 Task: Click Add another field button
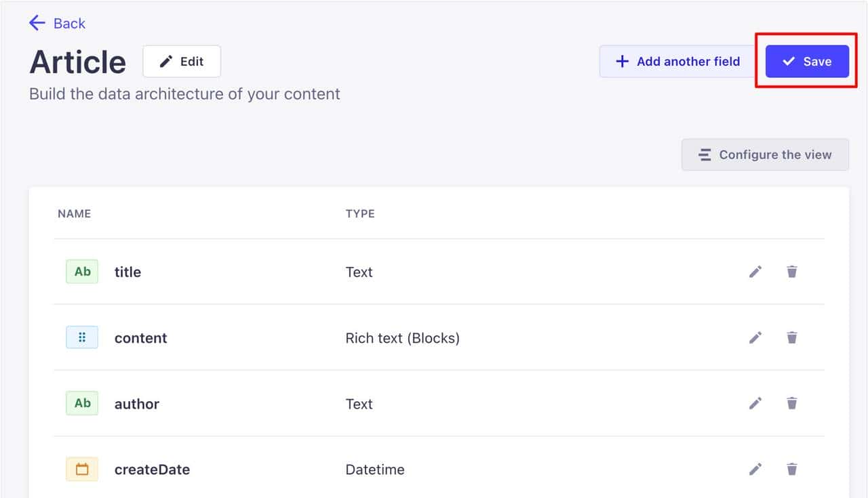(x=677, y=62)
